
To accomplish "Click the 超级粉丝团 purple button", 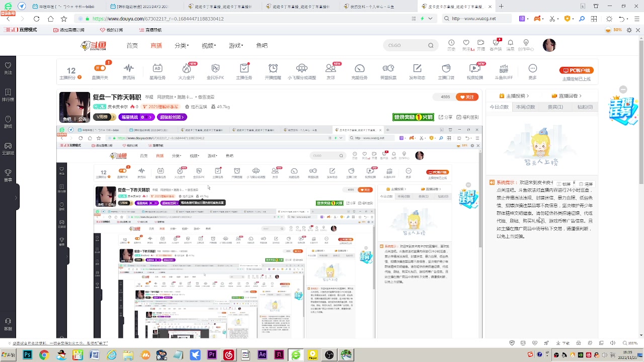I will click(x=172, y=117).
